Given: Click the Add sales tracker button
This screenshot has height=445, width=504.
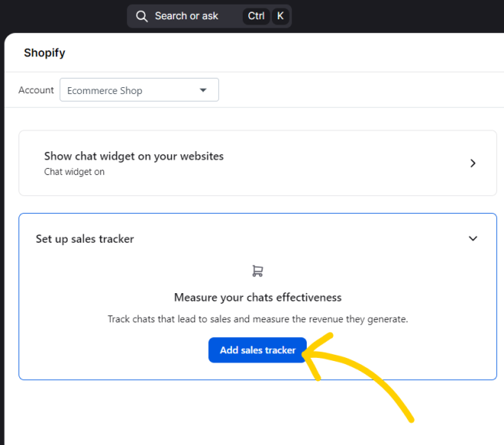Looking at the screenshot, I should (x=257, y=350).
